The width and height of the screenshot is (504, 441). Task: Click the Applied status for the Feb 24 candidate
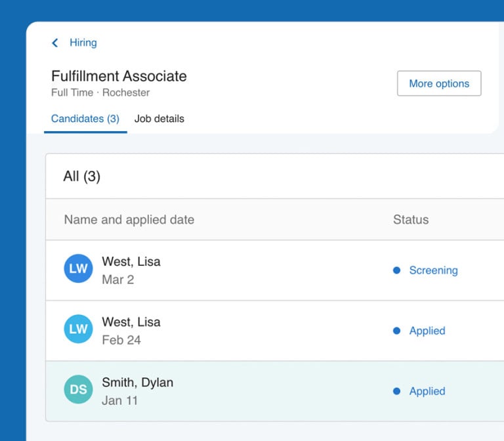click(x=427, y=331)
